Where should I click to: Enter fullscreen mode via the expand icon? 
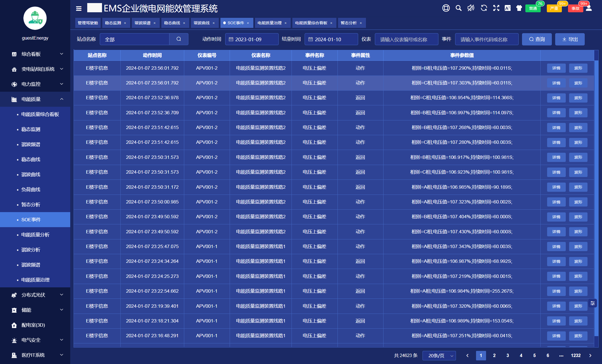496,8
